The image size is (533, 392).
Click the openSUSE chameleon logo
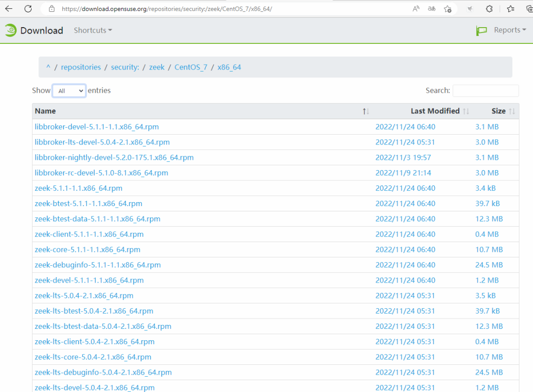10,30
